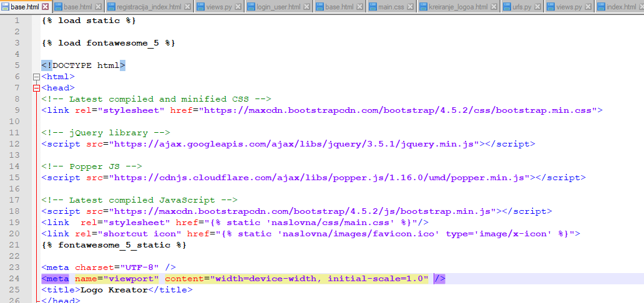Click line number 15 in the margin
Viewport: 644px width, 303px height.
point(14,178)
